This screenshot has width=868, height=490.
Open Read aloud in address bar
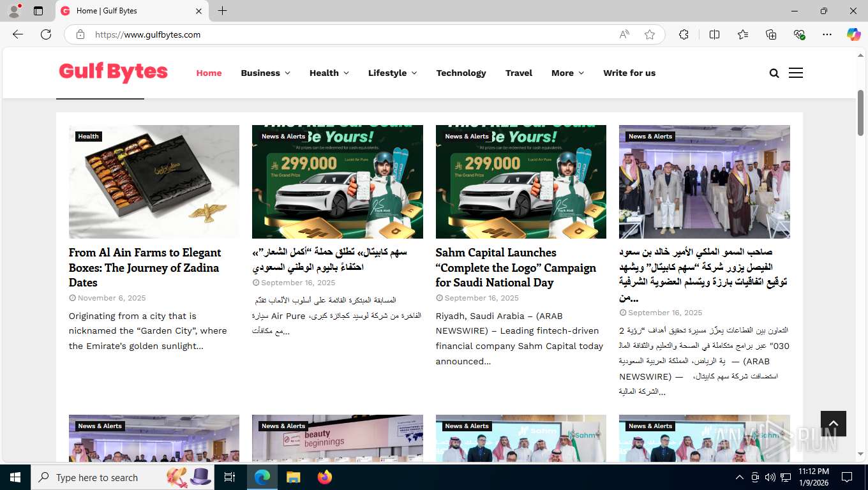click(x=624, y=34)
